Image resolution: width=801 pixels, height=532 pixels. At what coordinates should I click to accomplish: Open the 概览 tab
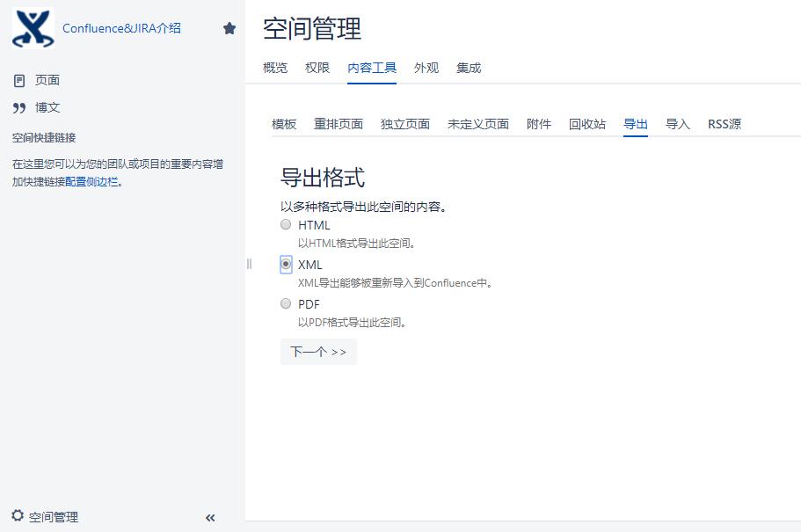275,68
